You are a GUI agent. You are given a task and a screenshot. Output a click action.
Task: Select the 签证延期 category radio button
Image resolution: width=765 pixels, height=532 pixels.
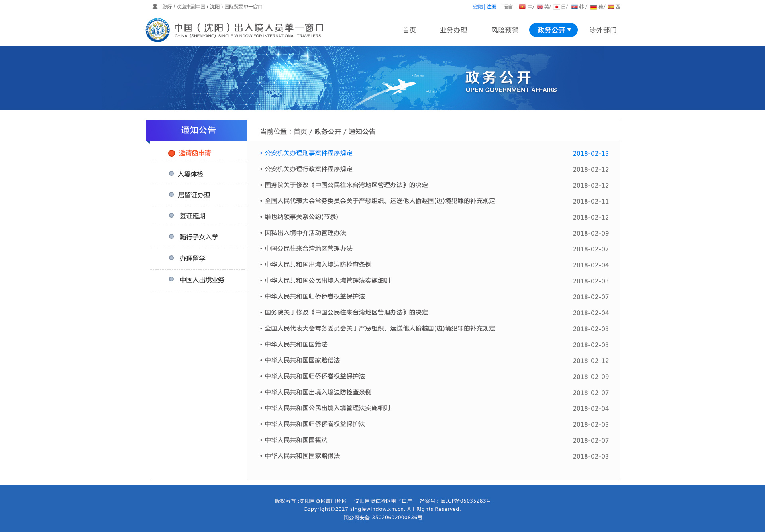click(x=171, y=216)
